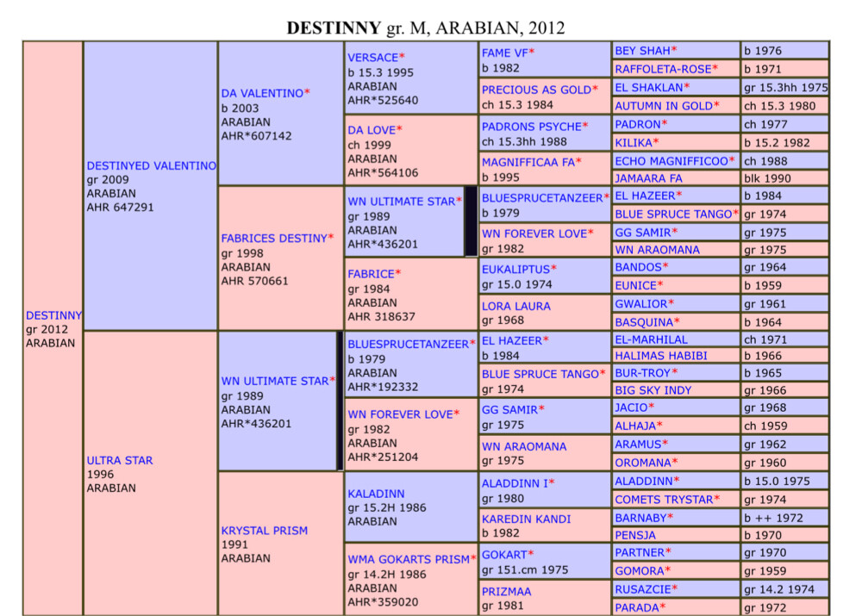This screenshot has width=862, height=616.
Task: Click the 'AHR*525640' registration text
Action: pos(383,100)
